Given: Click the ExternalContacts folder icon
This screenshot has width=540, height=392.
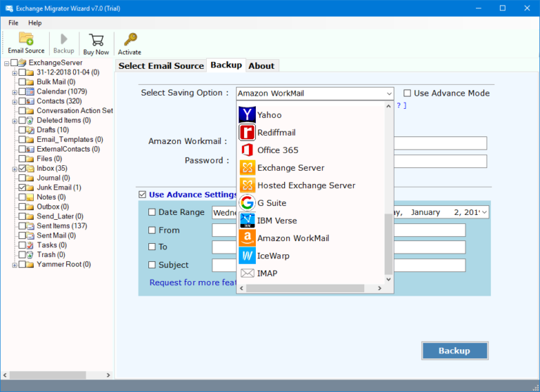Looking at the screenshot, I should click(30, 149).
